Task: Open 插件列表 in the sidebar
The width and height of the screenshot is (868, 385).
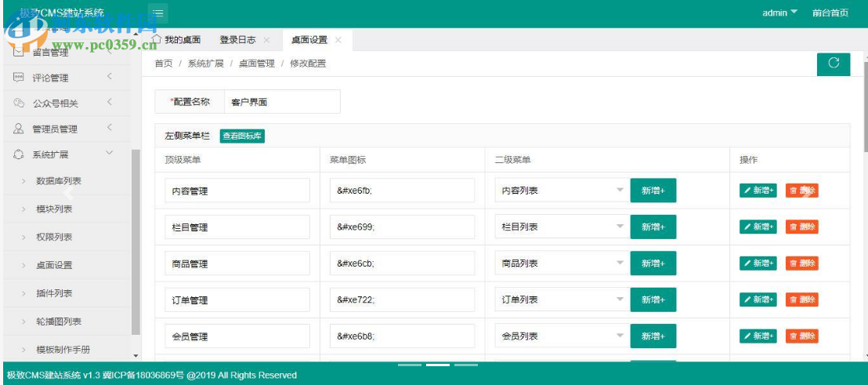Action: pos(67,293)
